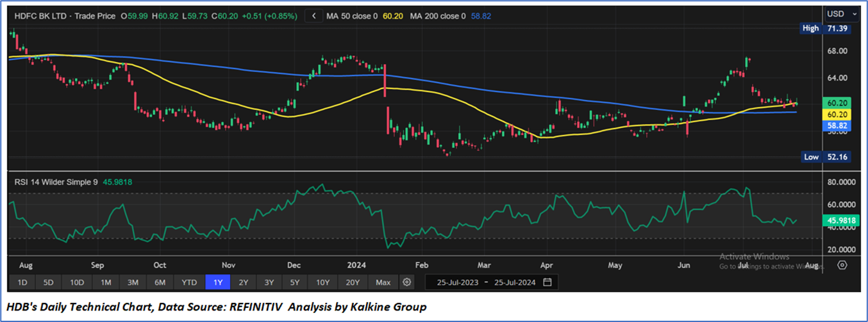868x322 pixels.
Task: Open the range settings gear next to Max
Action: tap(406, 282)
